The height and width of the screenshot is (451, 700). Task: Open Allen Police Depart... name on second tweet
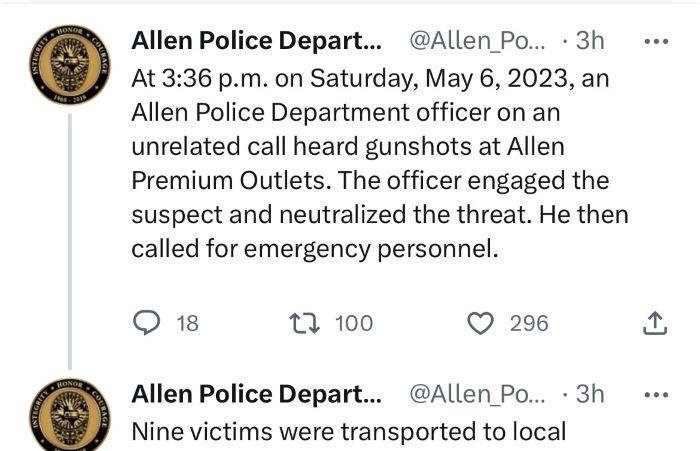point(257,394)
